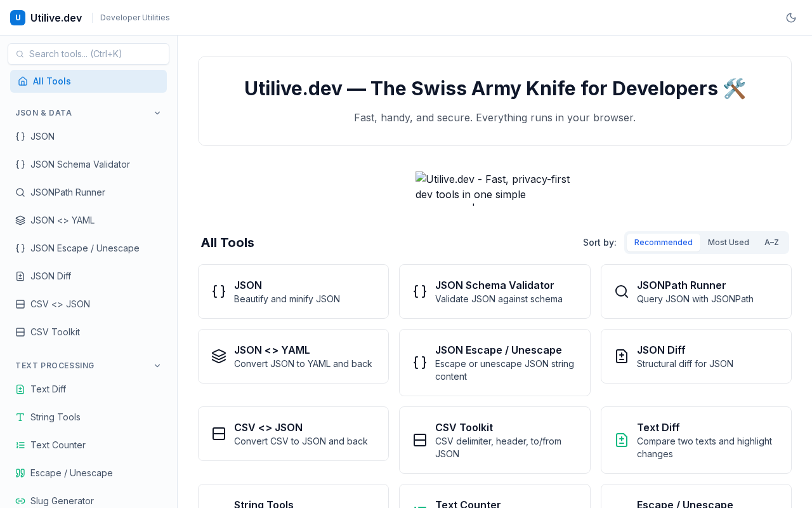Open the Text Diff tool card
This screenshot has width=812, height=508.
[696, 440]
